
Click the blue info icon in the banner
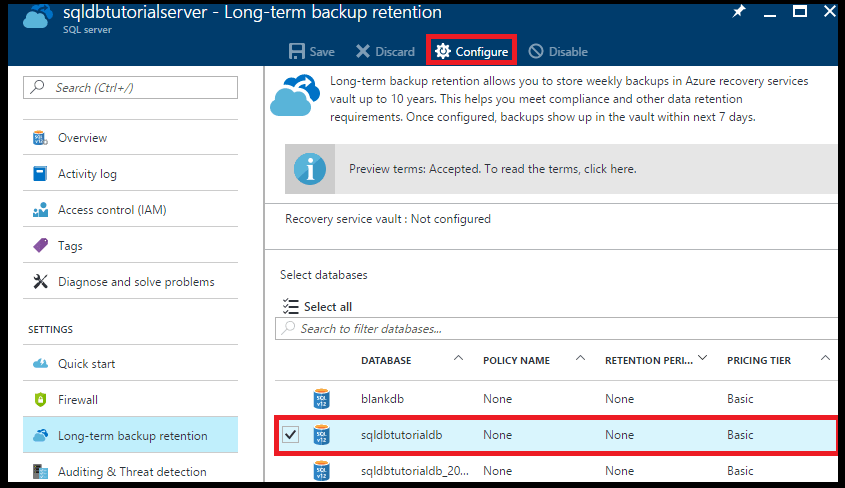click(310, 169)
